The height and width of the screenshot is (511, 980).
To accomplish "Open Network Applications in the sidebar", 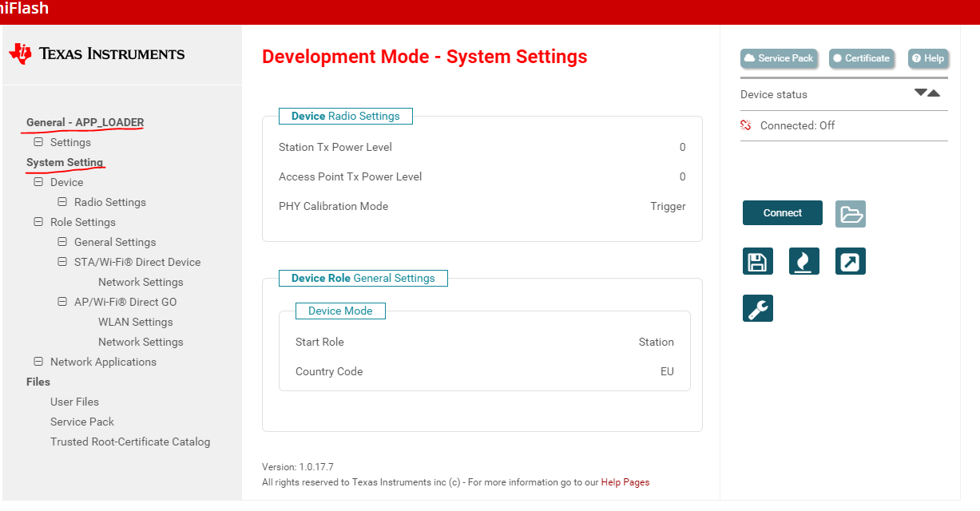I will tap(103, 362).
